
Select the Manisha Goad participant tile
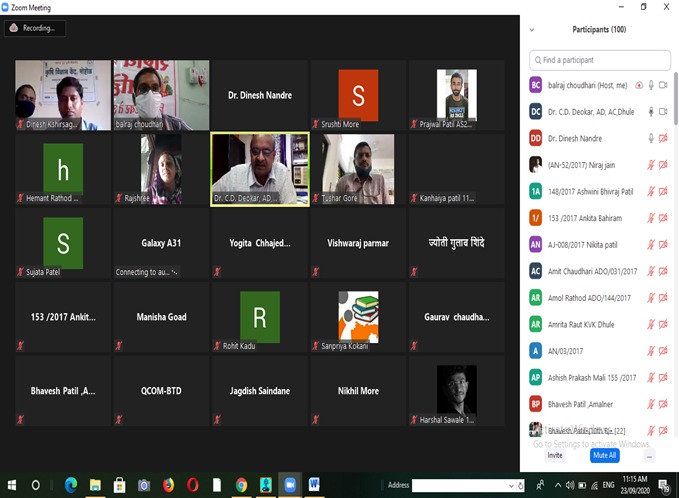point(161,317)
